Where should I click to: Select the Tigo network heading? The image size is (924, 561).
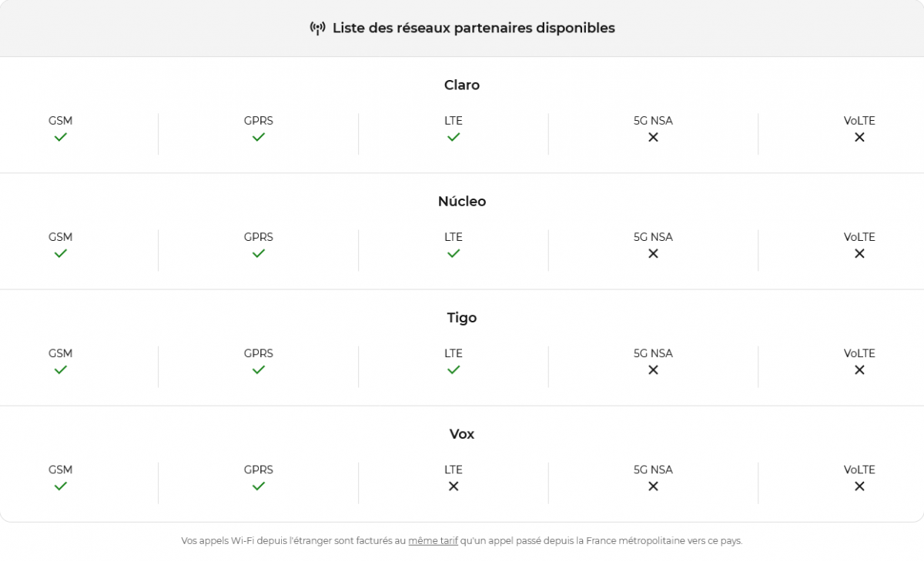(x=462, y=318)
